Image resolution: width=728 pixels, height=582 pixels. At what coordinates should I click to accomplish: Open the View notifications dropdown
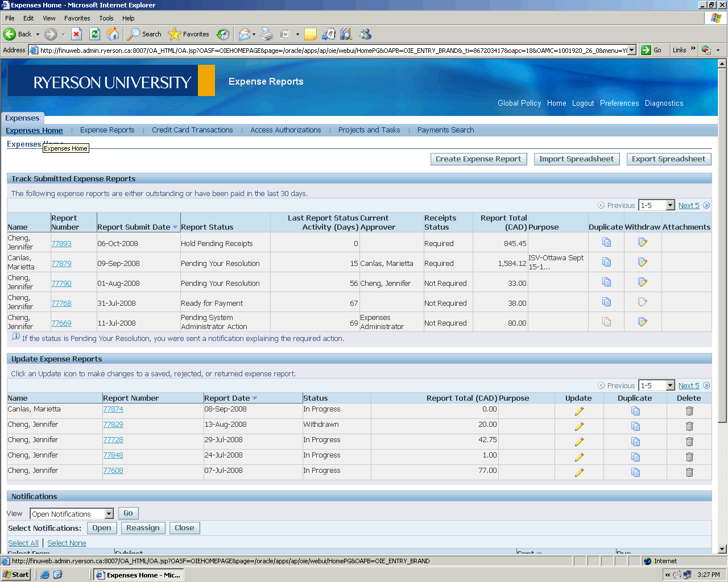coord(109,514)
